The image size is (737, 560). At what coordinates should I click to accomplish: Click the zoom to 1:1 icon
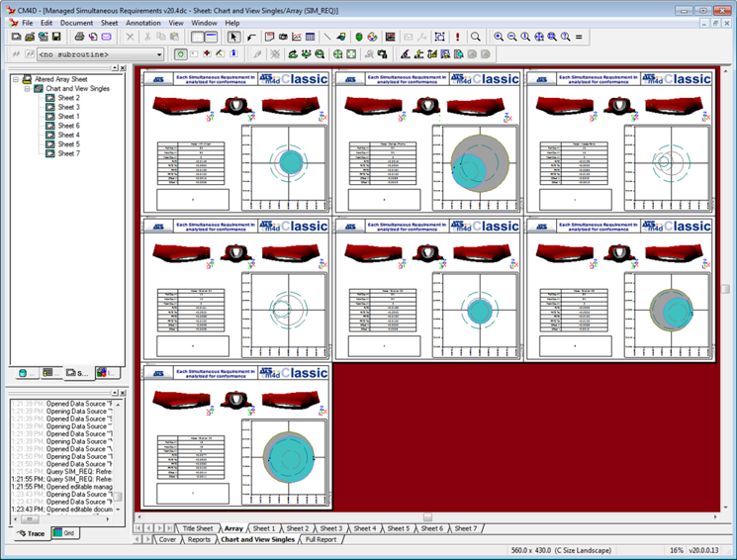click(525, 37)
